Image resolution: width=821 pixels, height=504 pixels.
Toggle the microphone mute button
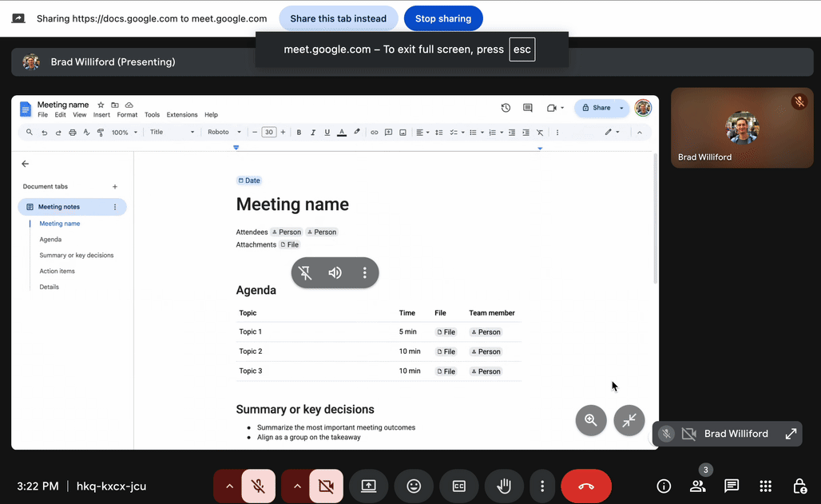(x=258, y=486)
